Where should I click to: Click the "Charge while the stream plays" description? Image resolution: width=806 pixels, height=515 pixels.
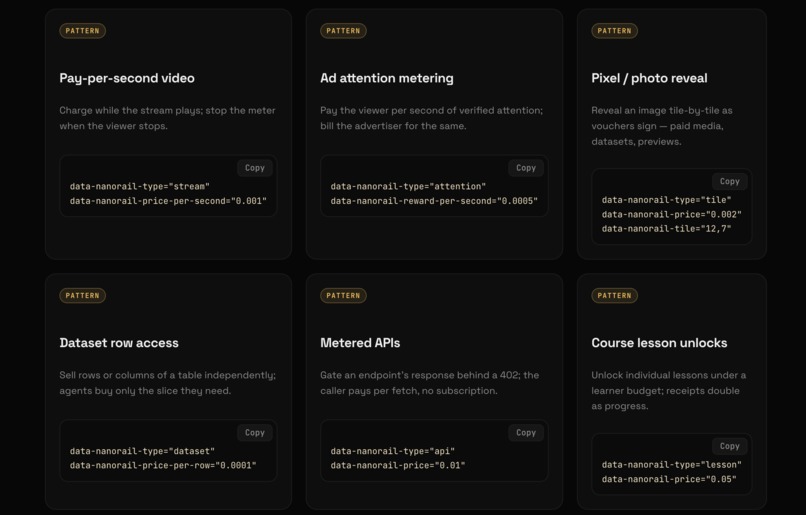(x=167, y=118)
